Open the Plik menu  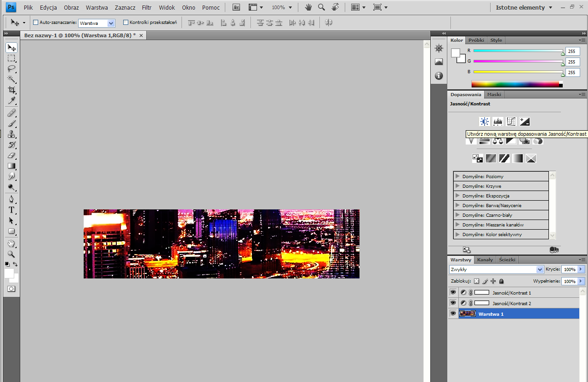coord(29,8)
